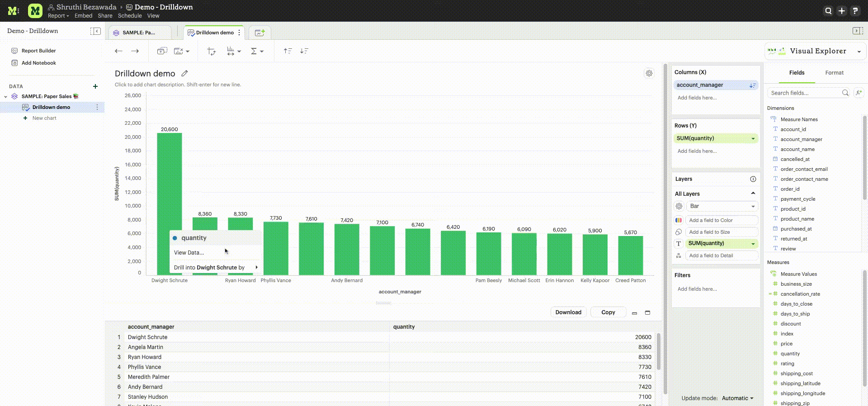The image size is (868, 406).
Task: Open the View menu
Action: tap(153, 16)
